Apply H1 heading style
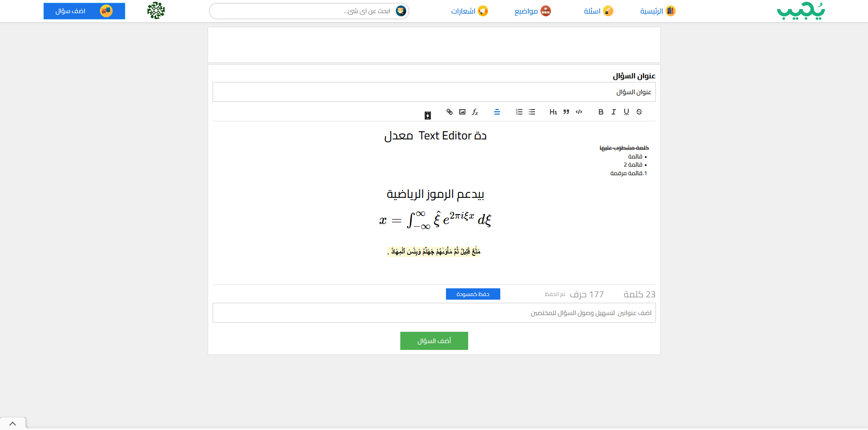The height and width of the screenshot is (430, 868). pos(553,112)
